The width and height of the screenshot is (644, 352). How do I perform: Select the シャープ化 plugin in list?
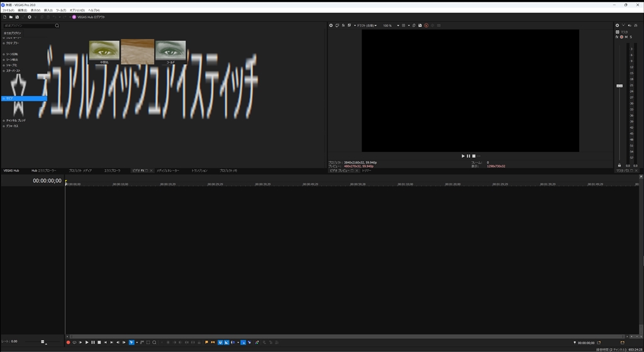(11, 65)
